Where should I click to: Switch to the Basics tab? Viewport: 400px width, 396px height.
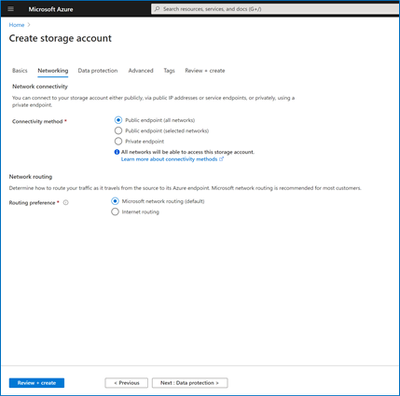pos(20,71)
